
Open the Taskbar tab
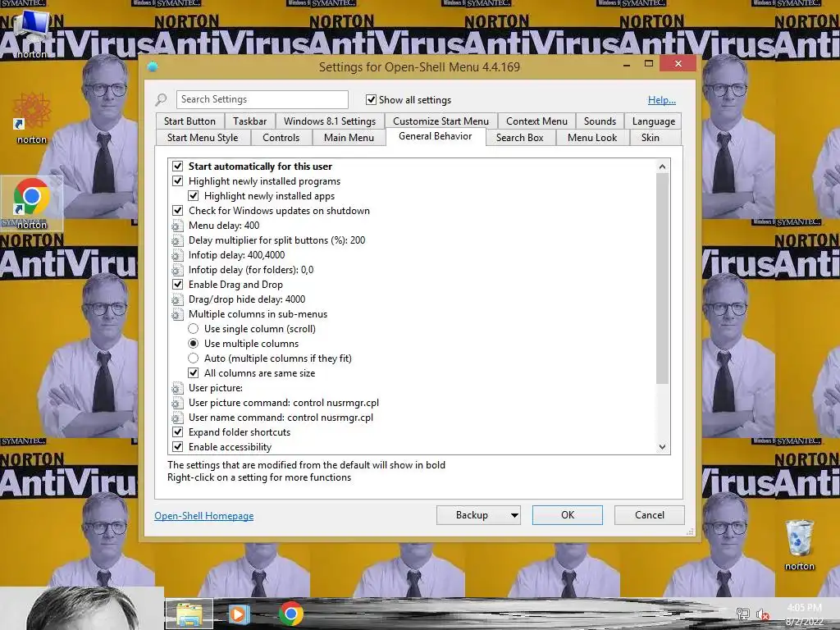tap(249, 121)
